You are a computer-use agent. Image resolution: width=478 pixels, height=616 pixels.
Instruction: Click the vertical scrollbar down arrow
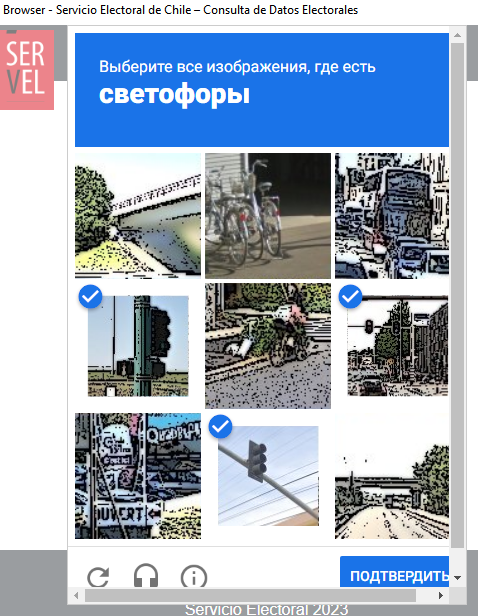click(x=457, y=578)
